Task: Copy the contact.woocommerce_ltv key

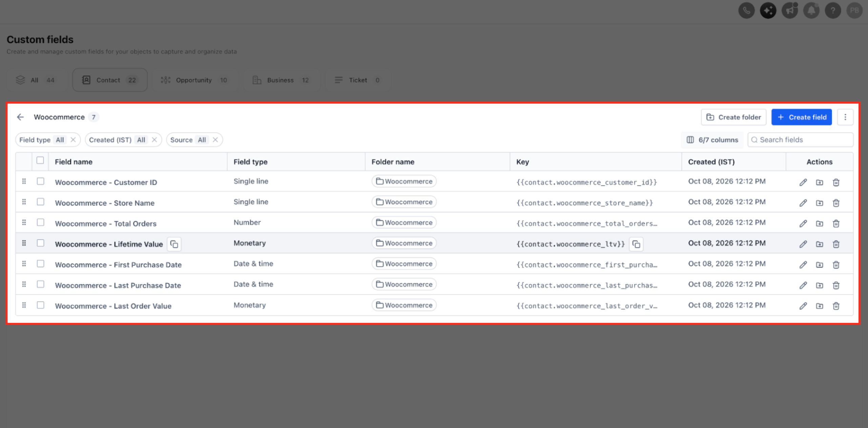Action: tap(636, 244)
